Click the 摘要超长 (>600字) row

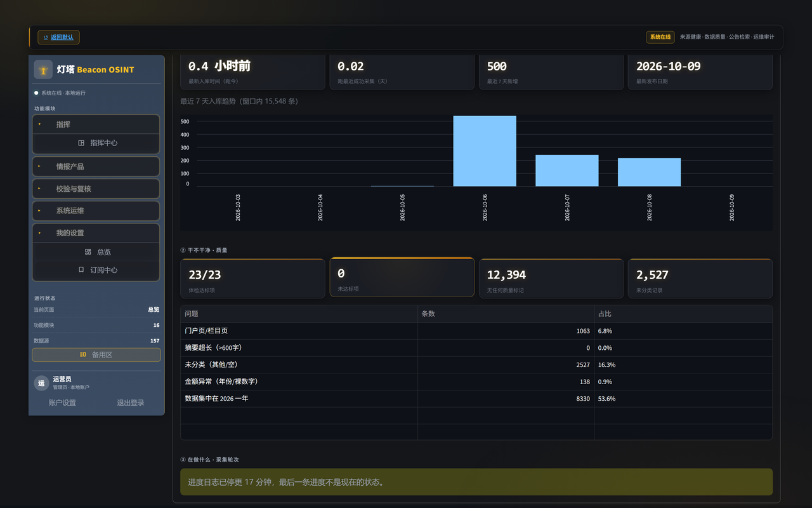(476, 348)
